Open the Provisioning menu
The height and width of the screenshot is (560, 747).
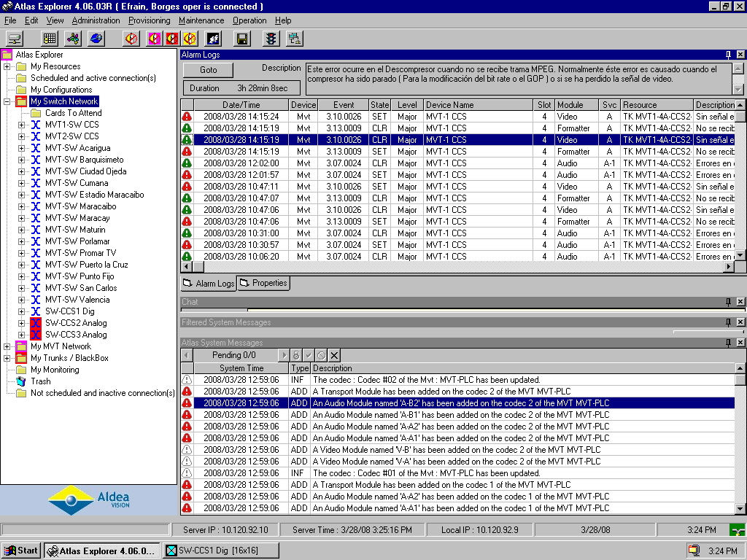coord(149,20)
